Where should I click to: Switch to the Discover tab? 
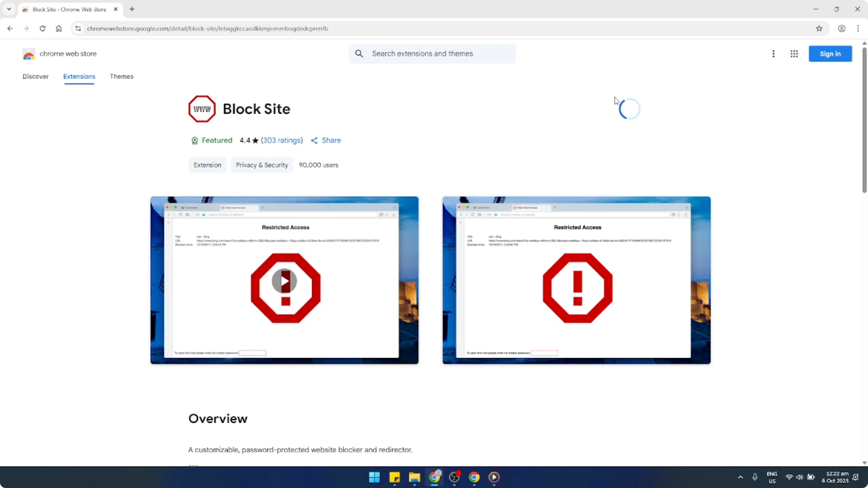pyautogui.click(x=36, y=76)
